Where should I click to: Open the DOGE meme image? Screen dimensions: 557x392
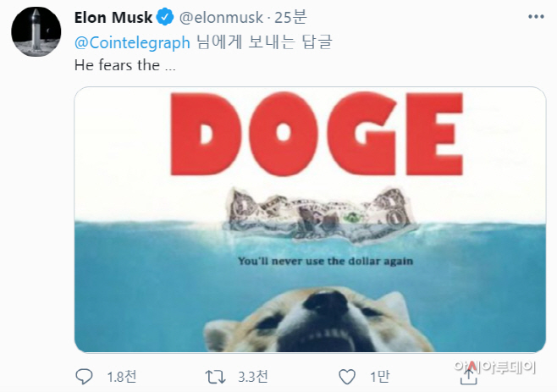tap(310, 219)
